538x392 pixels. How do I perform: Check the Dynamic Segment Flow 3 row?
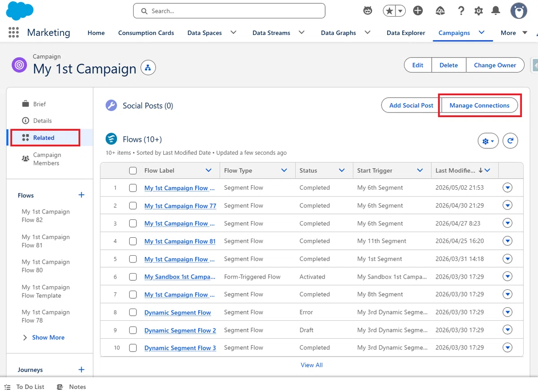click(x=133, y=348)
